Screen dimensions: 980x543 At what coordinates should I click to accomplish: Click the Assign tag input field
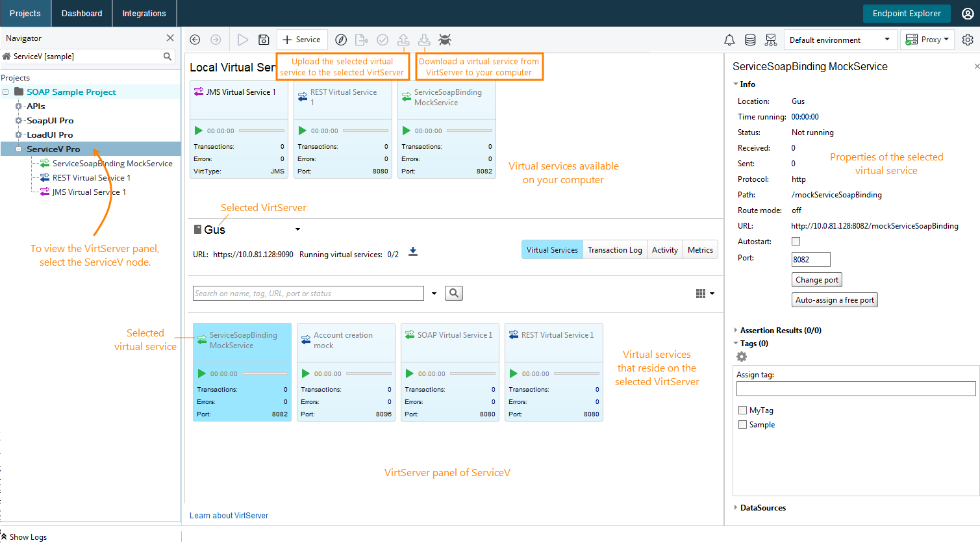point(856,388)
